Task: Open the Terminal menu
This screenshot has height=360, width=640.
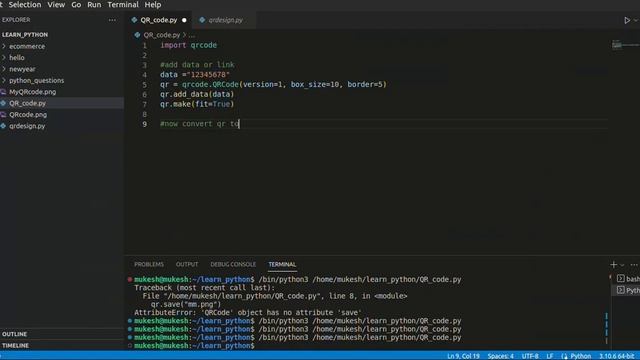Action: click(x=123, y=5)
